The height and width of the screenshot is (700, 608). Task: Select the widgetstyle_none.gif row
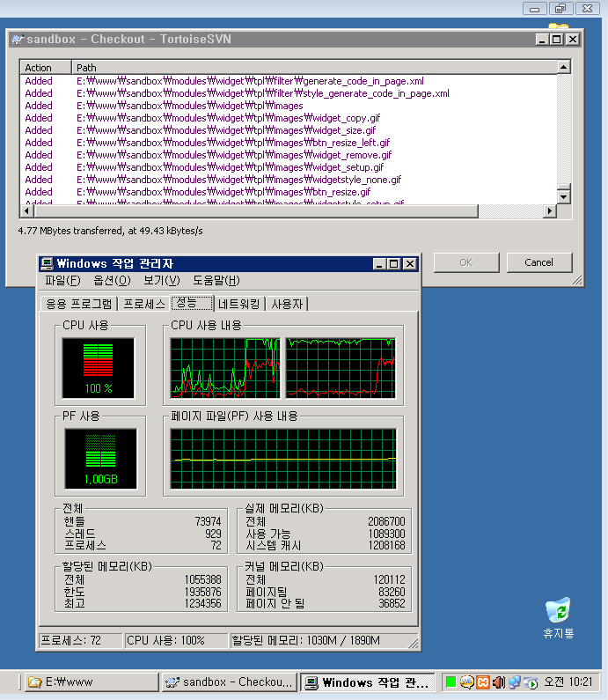click(289, 180)
